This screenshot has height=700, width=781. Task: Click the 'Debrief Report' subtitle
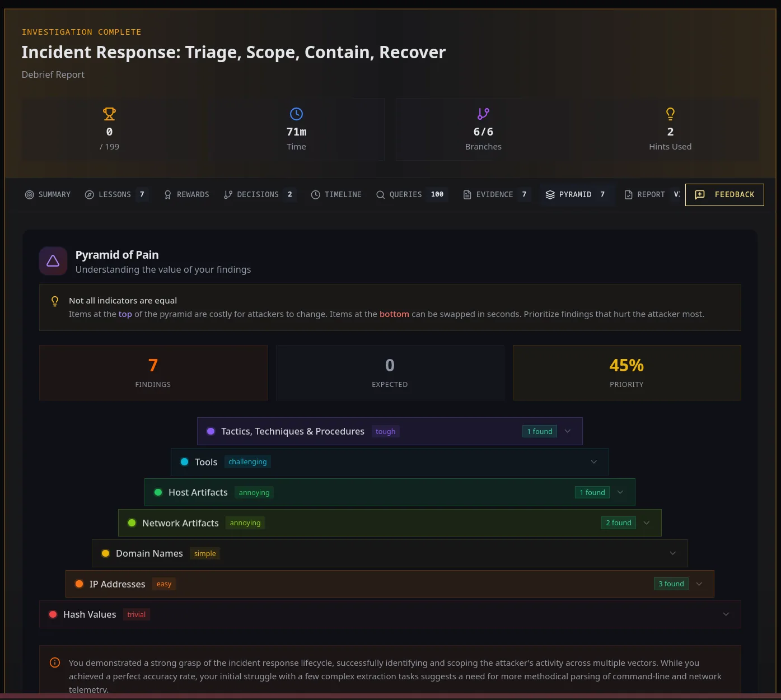coord(53,74)
